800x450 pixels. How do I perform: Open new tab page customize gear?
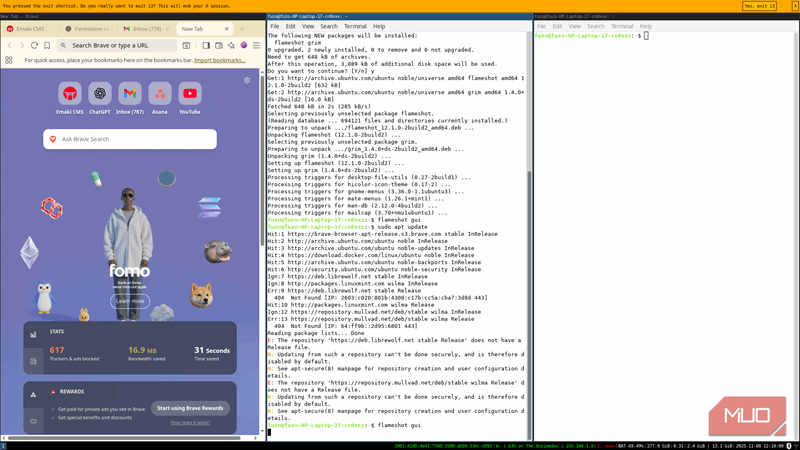[x=247, y=81]
